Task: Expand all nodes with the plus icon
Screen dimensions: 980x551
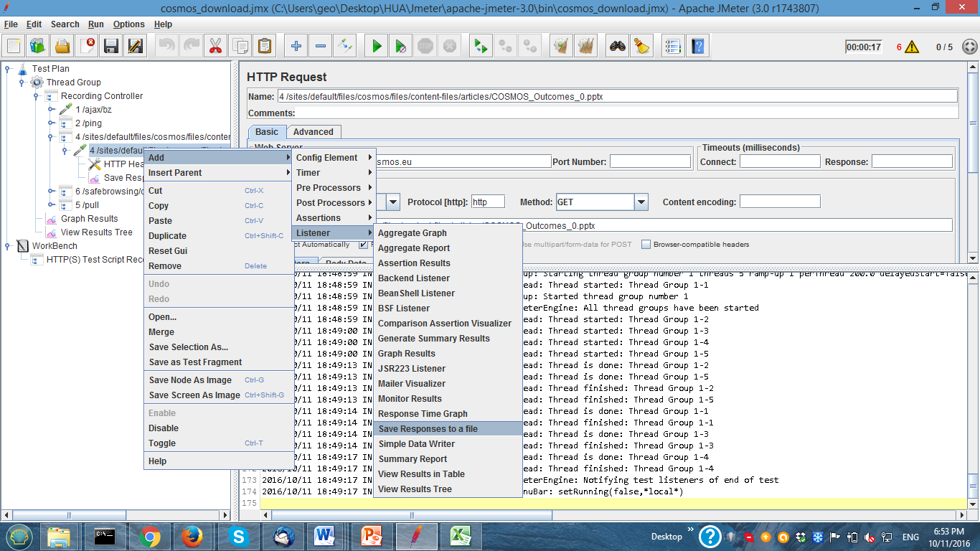Action: (x=296, y=47)
